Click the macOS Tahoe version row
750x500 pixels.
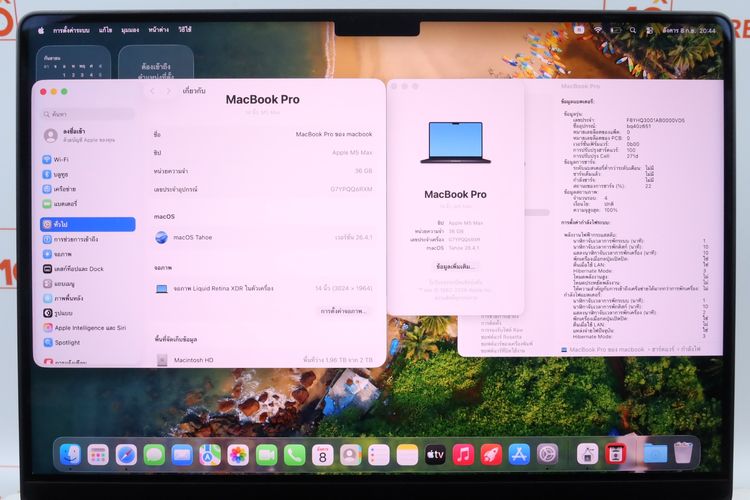263,237
